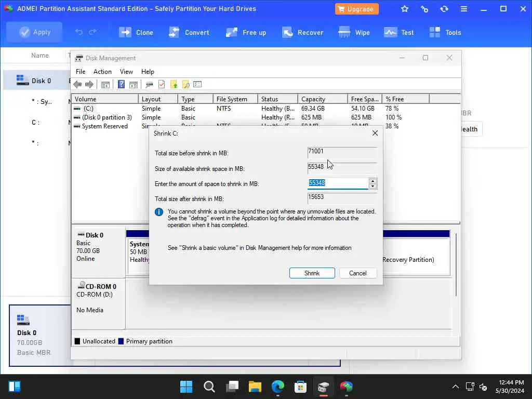Click the red checkmark document toolbar icon
Image resolution: width=532 pixels, height=399 pixels.
pos(162,85)
